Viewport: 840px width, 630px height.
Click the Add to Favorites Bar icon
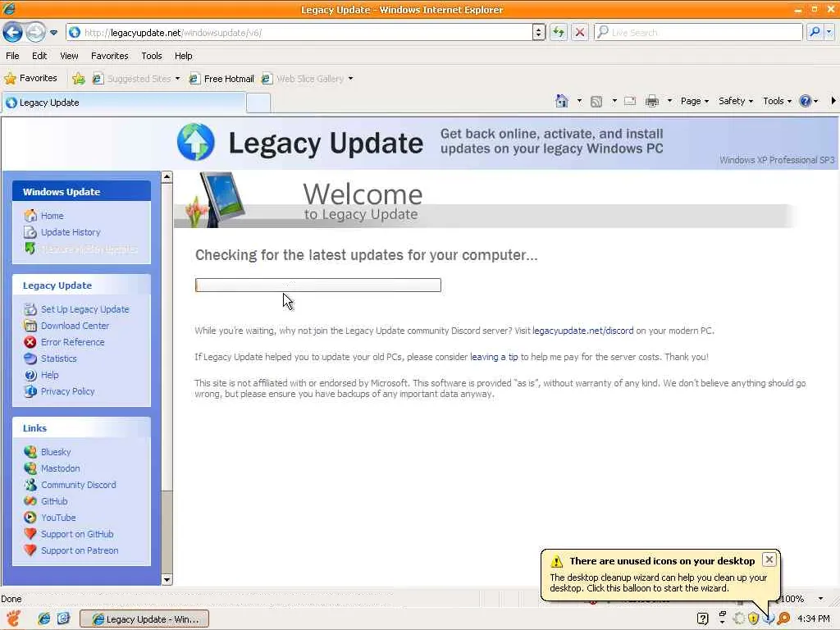pyautogui.click(x=79, y=79)
